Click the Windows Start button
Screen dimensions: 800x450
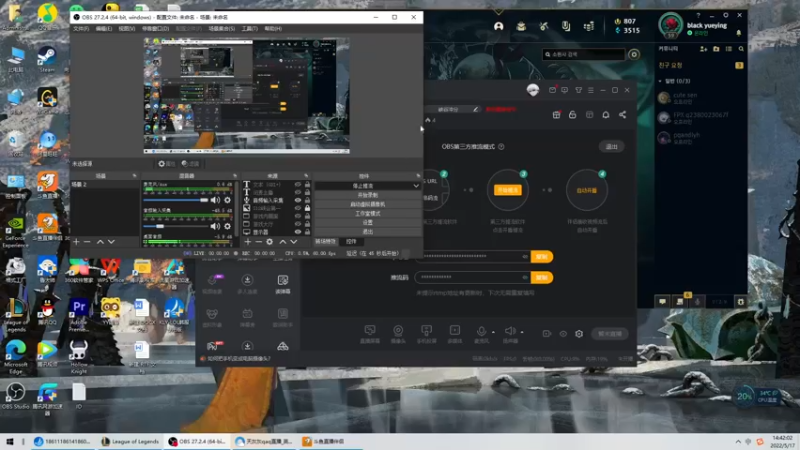tap(9, 441)
